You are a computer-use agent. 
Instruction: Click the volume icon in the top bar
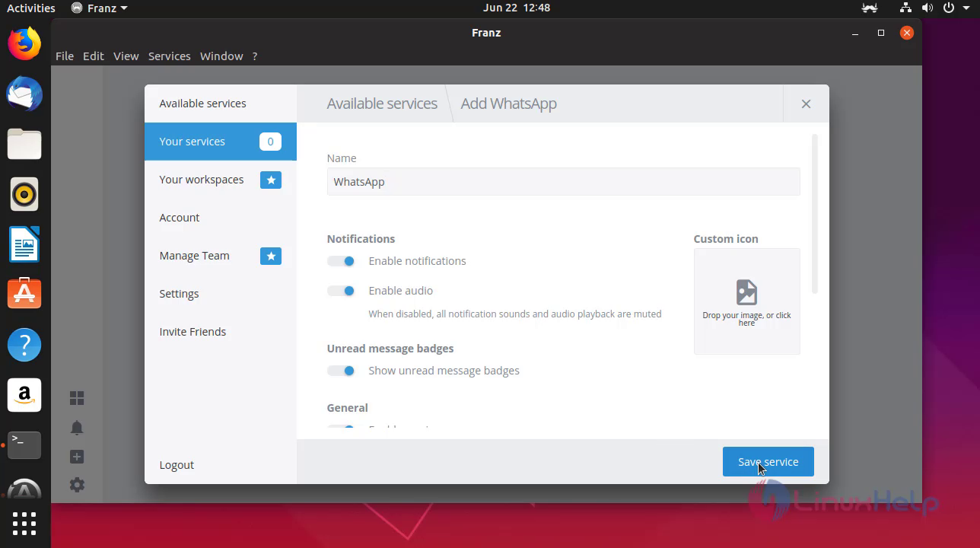point(928,8)
